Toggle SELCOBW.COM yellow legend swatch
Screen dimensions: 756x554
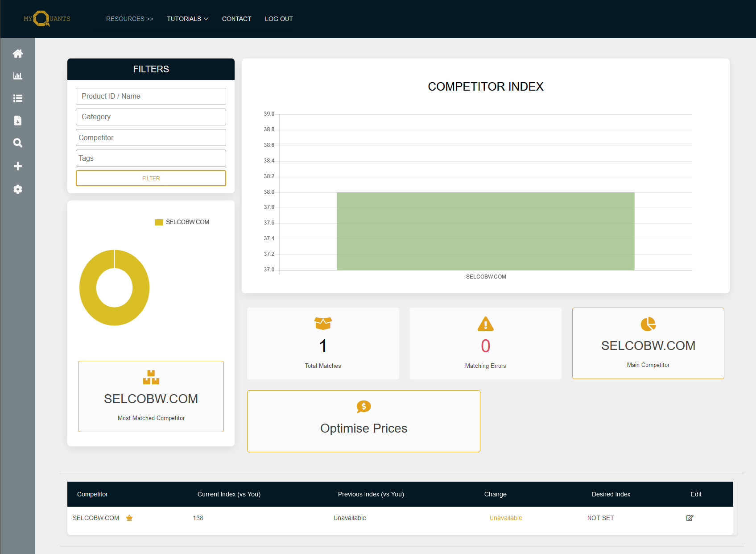[159, 222]
